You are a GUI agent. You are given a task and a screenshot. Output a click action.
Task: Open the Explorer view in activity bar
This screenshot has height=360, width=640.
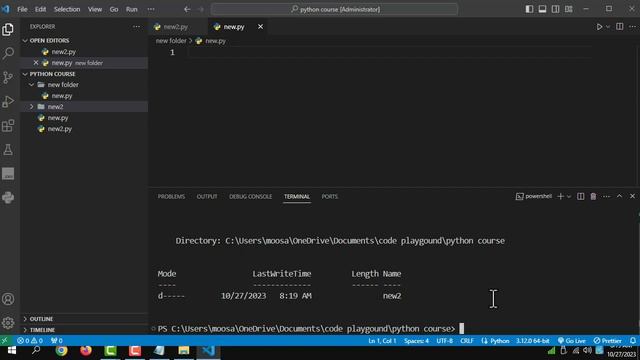[x=8, y=29]
